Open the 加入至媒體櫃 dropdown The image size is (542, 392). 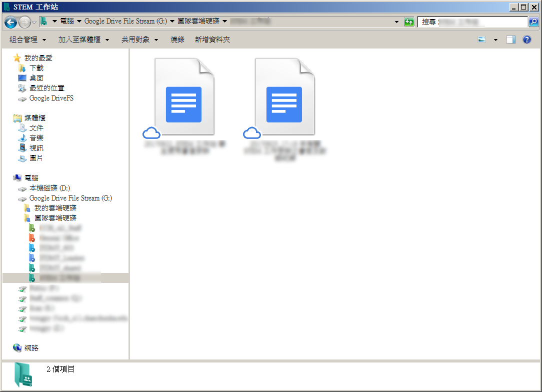[x=83, y=39]
